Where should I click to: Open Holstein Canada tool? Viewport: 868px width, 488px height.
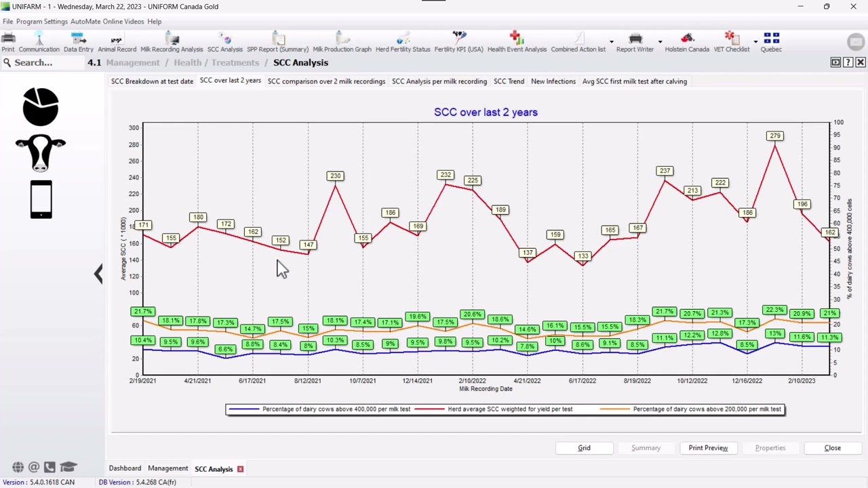(x=687, y=43)
